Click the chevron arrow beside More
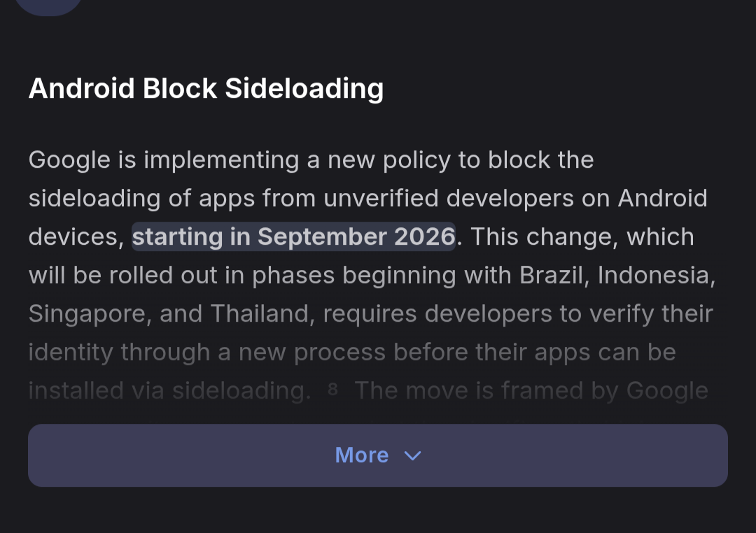This screenshot has height=533, width=756. pyautogui.click(x=413, y=456)
